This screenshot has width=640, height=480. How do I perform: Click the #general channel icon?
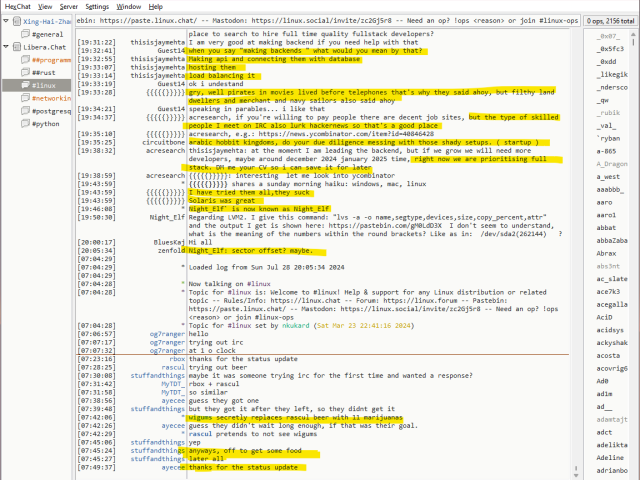[24, 34]
